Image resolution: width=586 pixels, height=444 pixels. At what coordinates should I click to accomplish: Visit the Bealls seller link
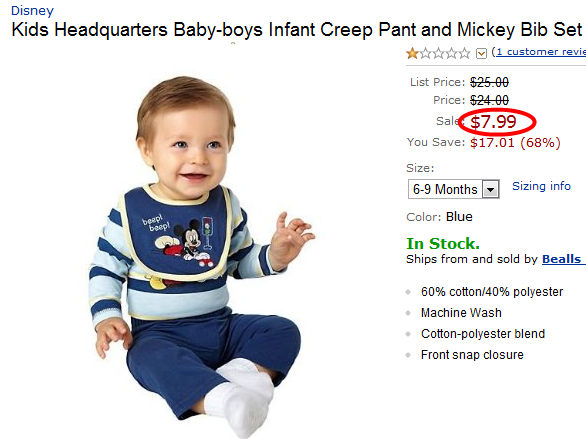[x=564, y=259]
